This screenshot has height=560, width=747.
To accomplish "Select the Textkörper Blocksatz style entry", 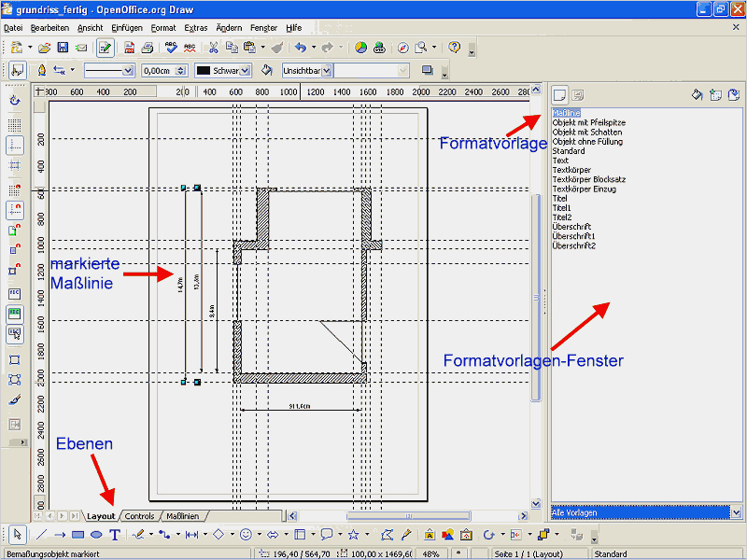I will [x=589, y=179].
